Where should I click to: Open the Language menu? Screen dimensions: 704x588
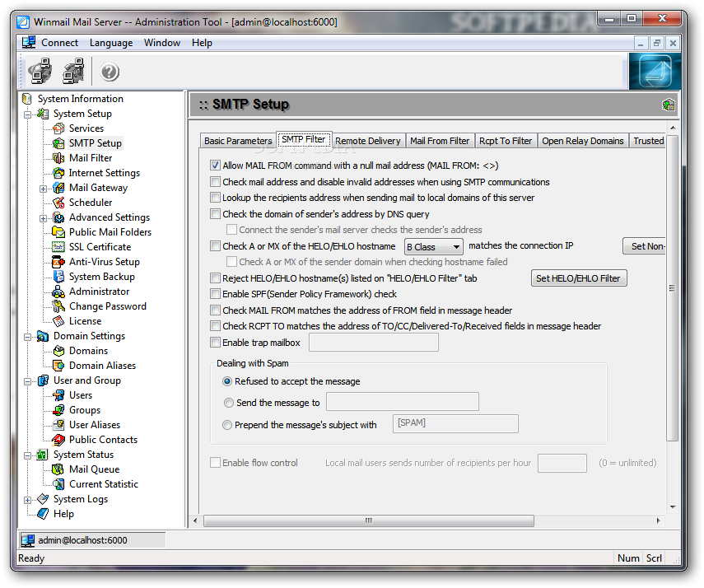111,43
